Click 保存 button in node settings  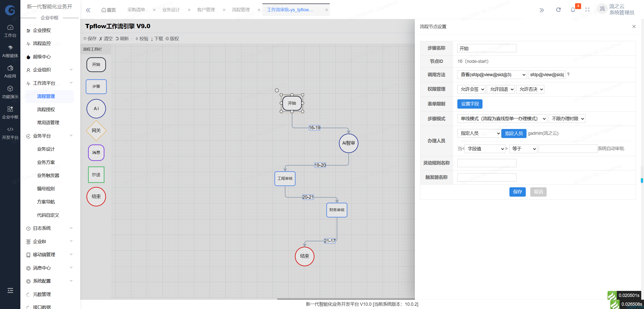(x=517, y=192)
